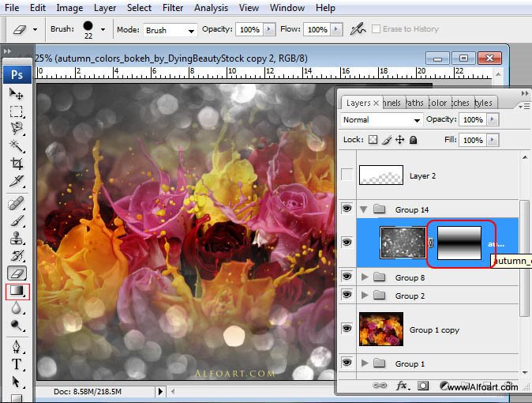Expand Group 1 folder
The image size is (532, 403).
click(x=365, y=363)
